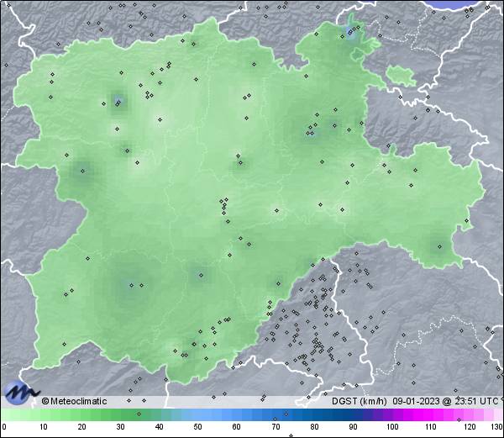Click the scale label 100
The width and height of the screenshot is (504, 438).
[392, 427]
